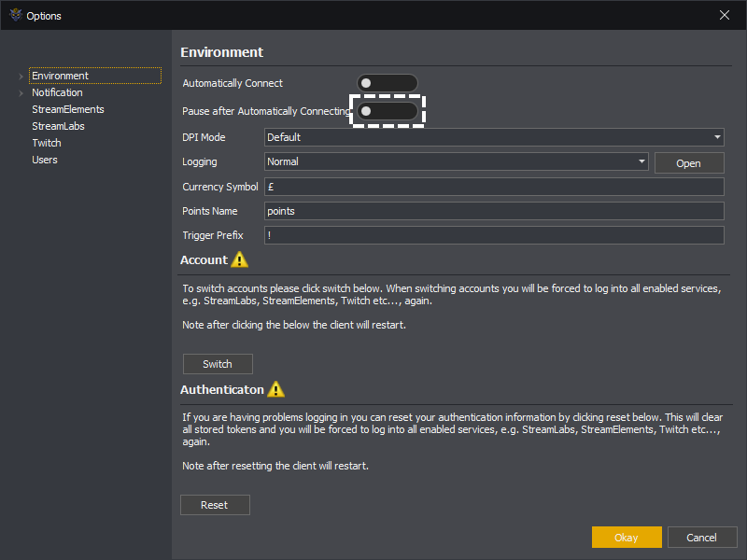Click the Environment section heading
Image resolution: width=747 pixels, height=560 pixels.
coord(222,52)
